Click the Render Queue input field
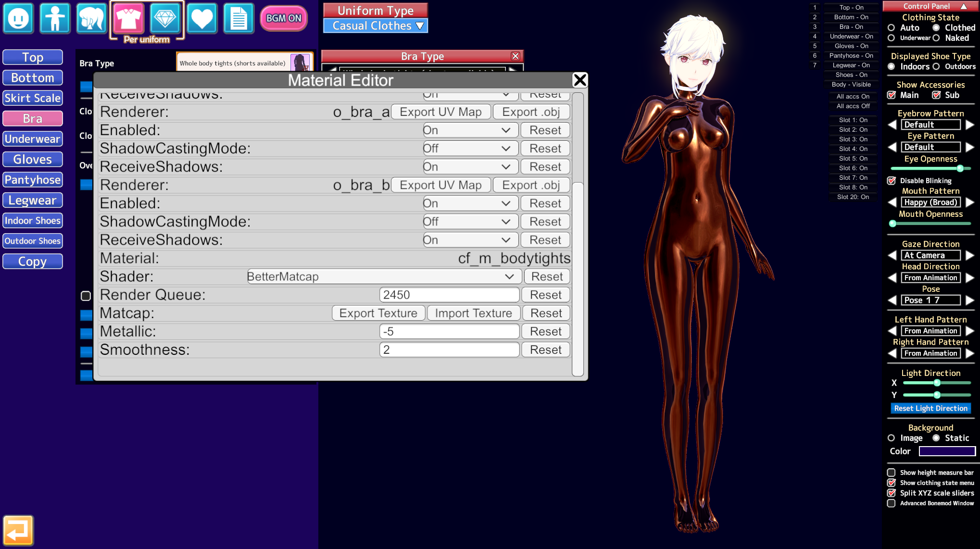The image size is (980, 549). click(449, 295)
